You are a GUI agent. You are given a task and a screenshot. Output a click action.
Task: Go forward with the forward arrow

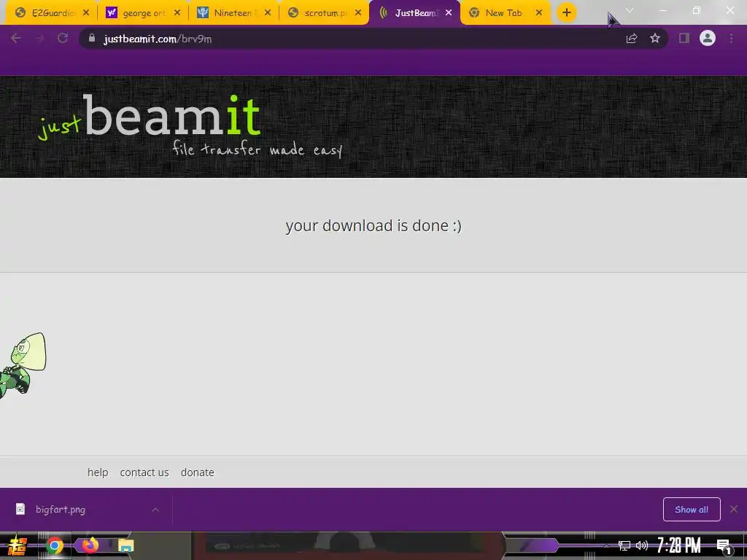click(x=39, y=39)
